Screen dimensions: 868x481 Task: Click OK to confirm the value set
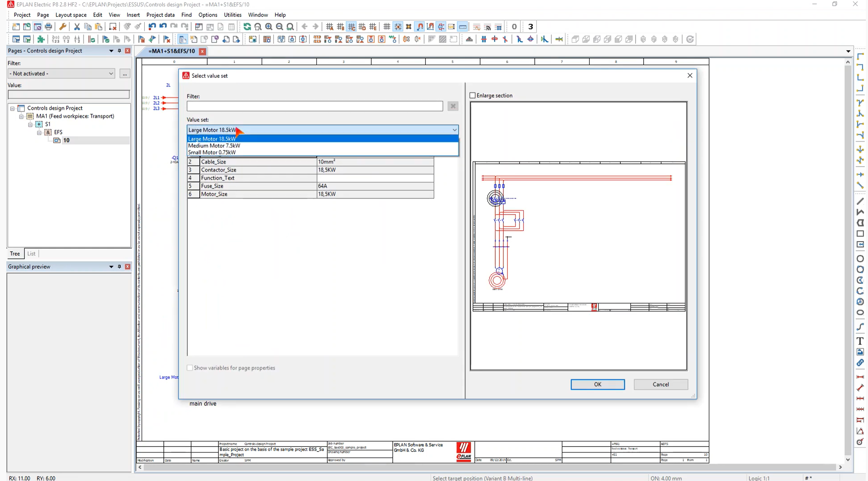coord(597,384)
